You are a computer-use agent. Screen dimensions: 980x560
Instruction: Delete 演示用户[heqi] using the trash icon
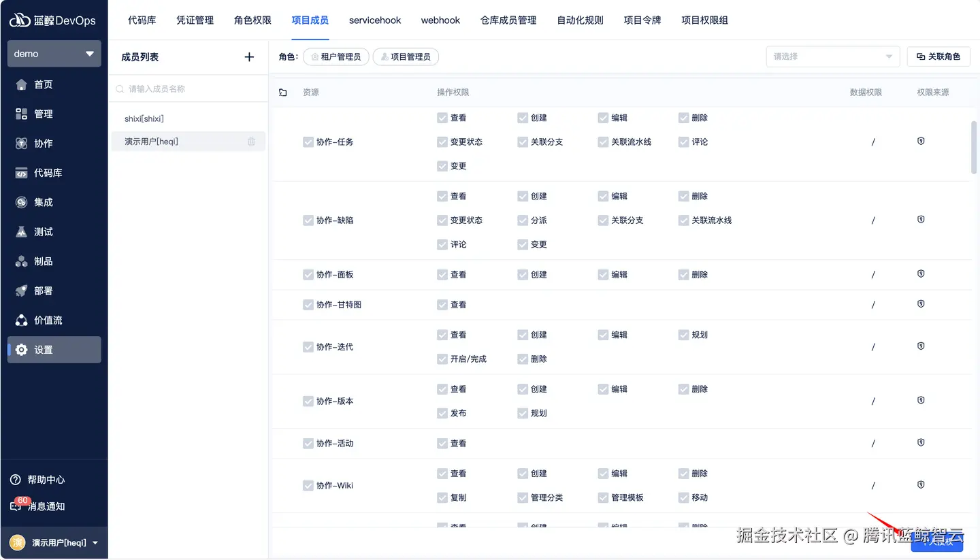251,142
